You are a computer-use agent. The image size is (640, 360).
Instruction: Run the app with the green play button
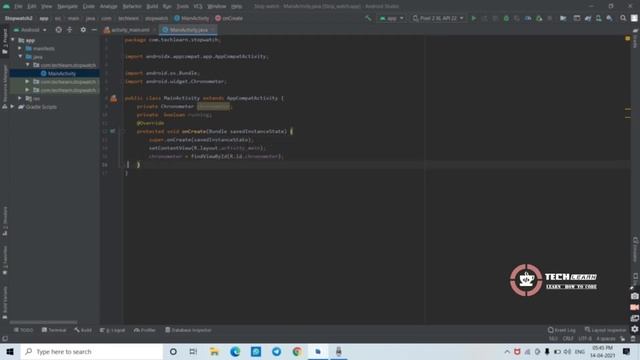[x=473, y=18]
